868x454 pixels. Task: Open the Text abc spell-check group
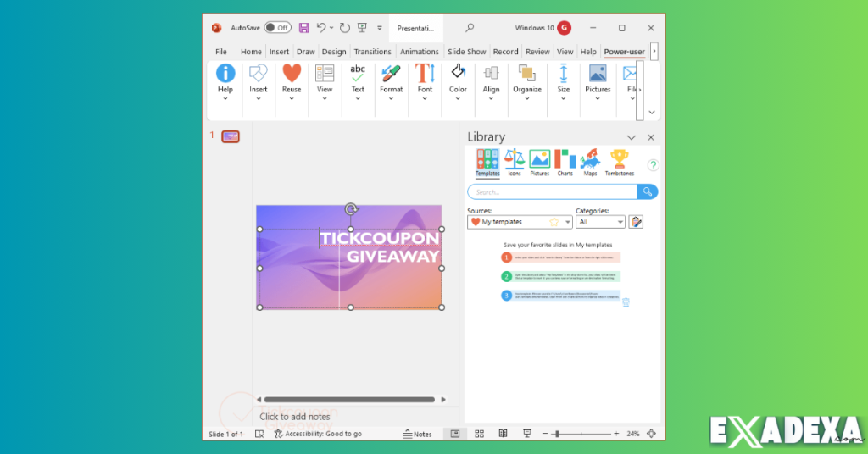tap(358, 82)
